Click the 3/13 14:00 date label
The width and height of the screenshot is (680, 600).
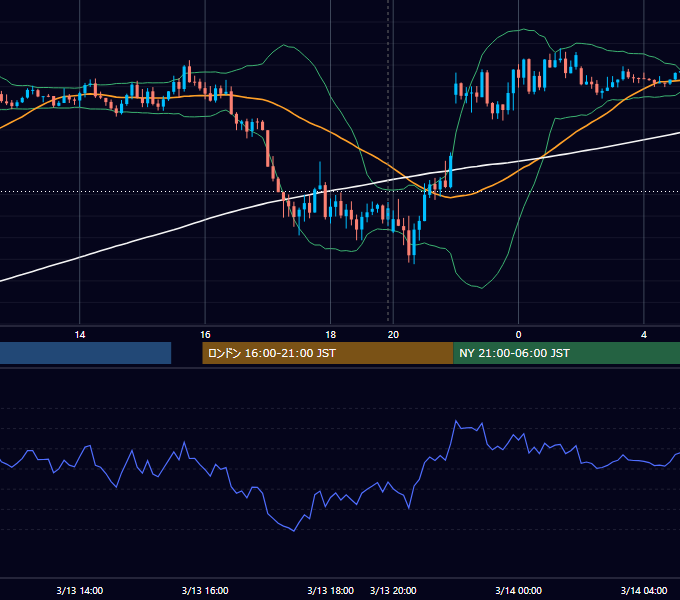point(80,590)
